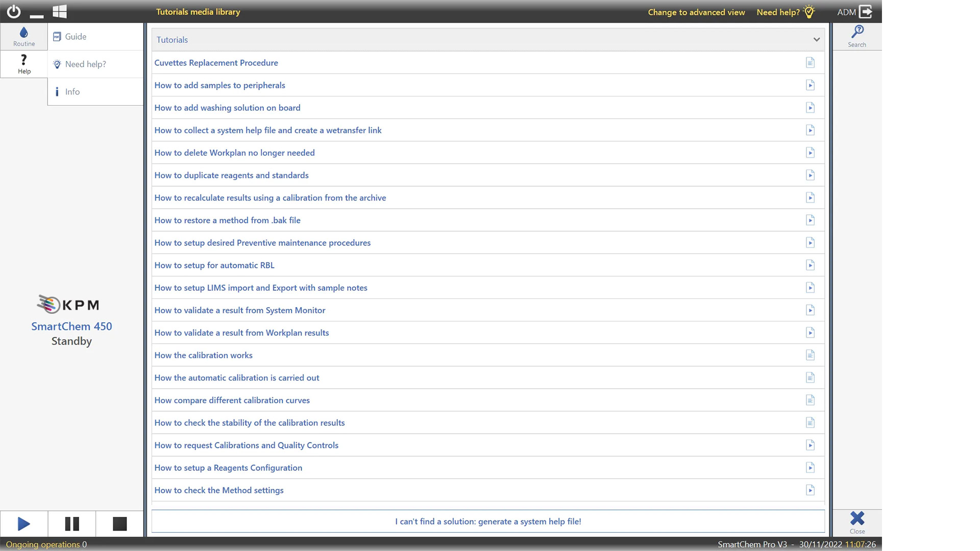Open How to restore method from .bak file
Image resolution: width=980 pixels, height=551 pixels.
227,220
